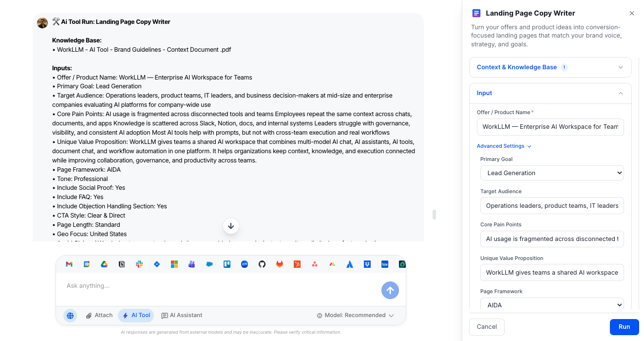Open the monday.com integration icon
The image size is (644, 341).
(332, 264)
